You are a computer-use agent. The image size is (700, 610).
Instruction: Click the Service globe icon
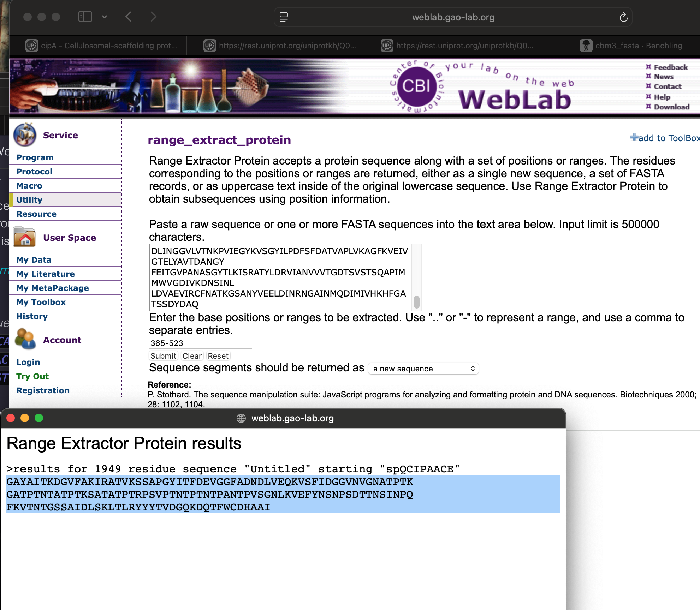25,135
